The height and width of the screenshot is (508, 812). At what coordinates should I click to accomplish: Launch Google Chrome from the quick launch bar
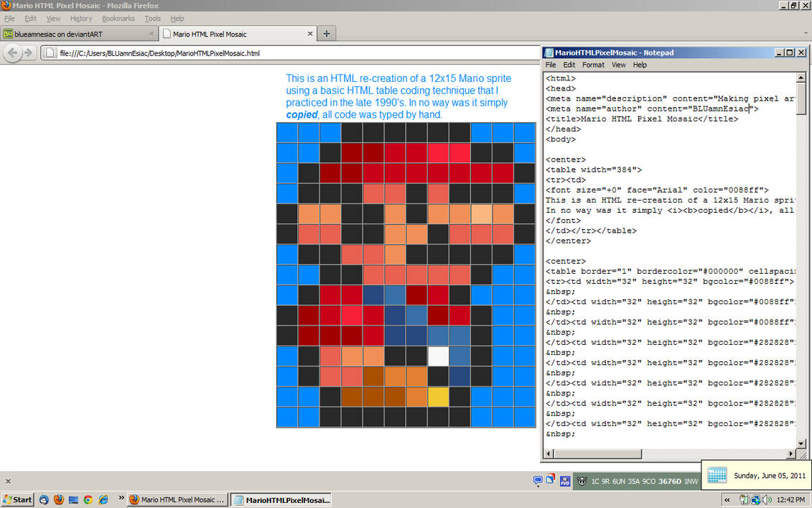click(88, 499)
